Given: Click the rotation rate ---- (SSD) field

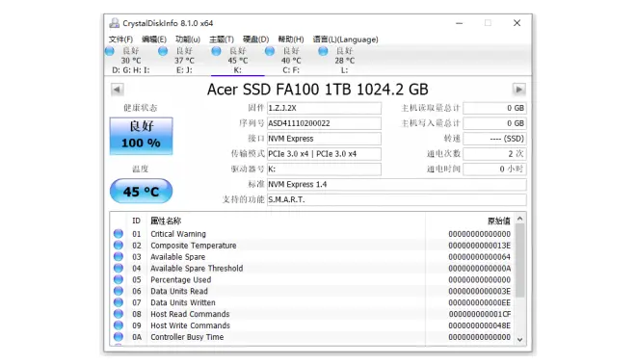Looking at the screenshot, I should (495, 139).
